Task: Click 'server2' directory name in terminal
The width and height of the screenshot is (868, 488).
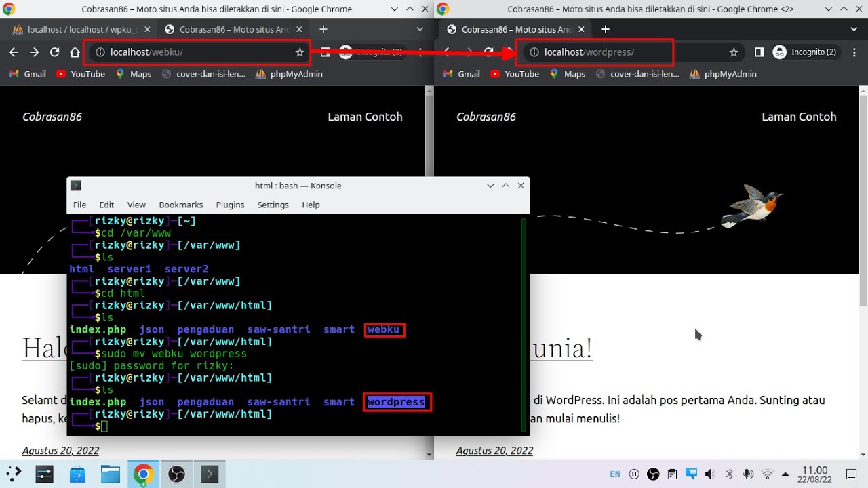Action: (x=186, y=269)
